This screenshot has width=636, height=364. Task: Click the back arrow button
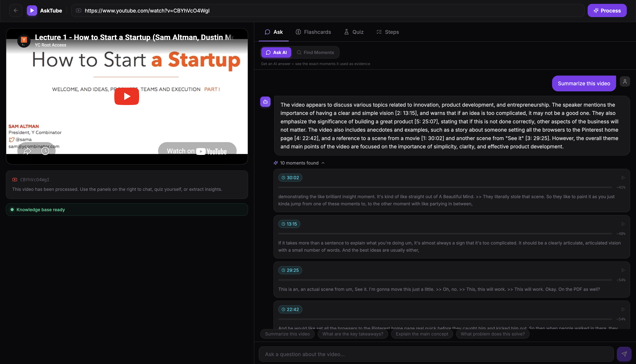tap(16, 10)
